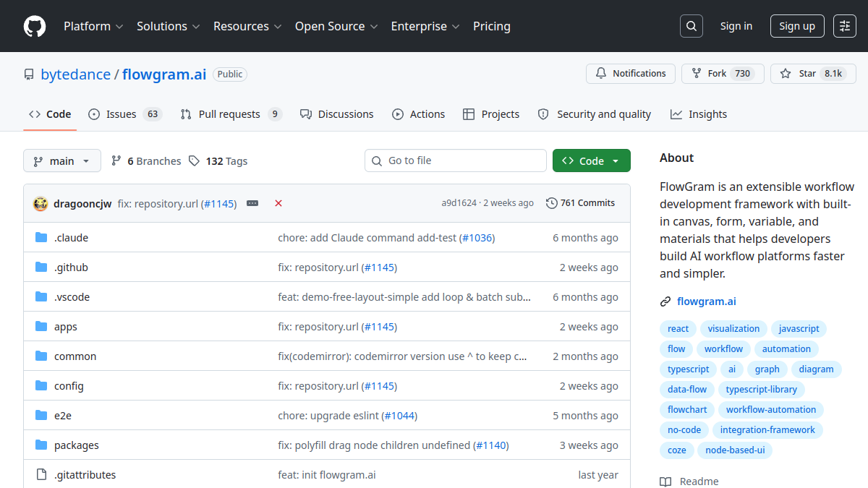
Task: Open Security and quality tab
Action: click(x=595, y=114)
